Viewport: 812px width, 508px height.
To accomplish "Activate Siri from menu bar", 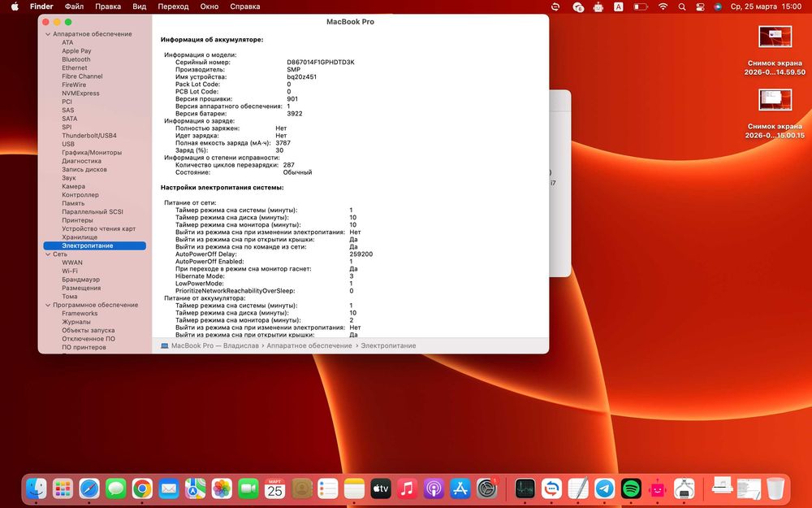I will pos(718,7).
